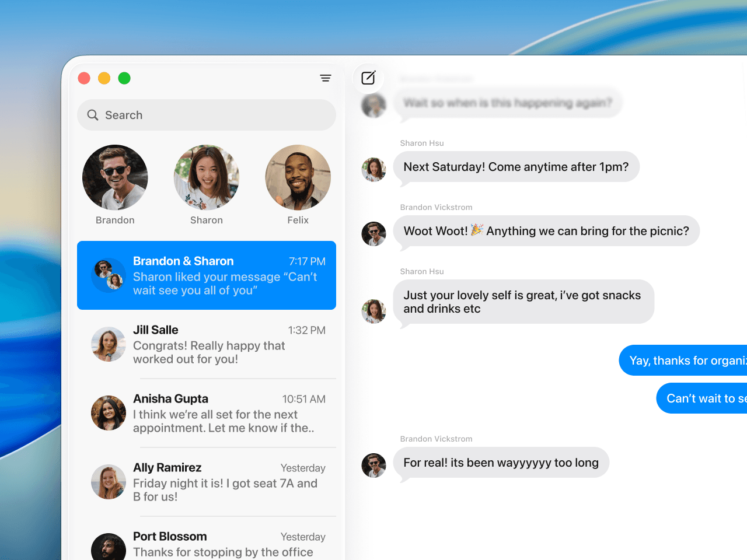The image size is (747, 560).
Task: Click Anisha Gupta's profile picture
Action: pyautogui.click(x=109, y=413)
